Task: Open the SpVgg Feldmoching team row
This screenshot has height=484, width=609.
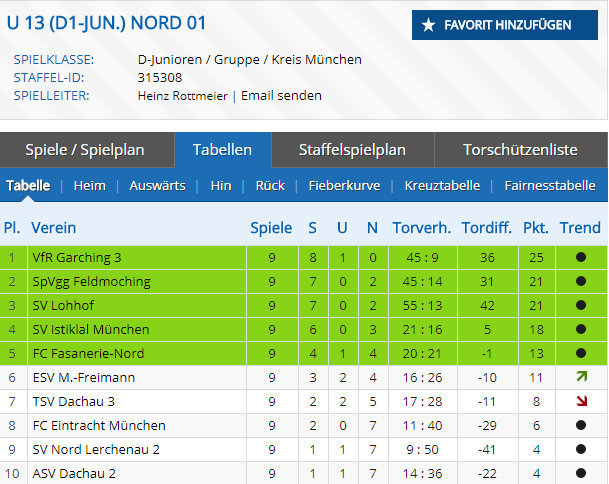Action: pyautogui.click(x=91, y=281)
